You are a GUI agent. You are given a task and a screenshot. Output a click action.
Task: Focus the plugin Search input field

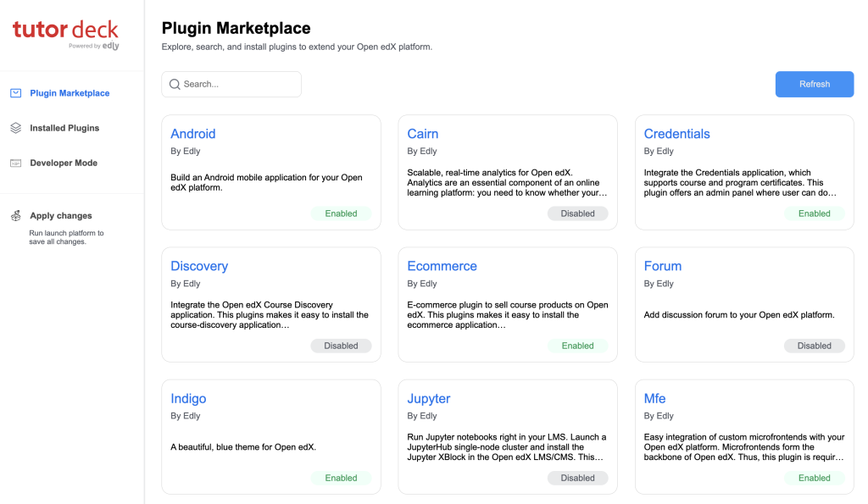point(239,85)
